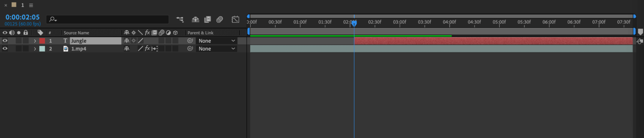This screenshot has width=644, height=138.
Task: Click the Video eye column header icon
Action: point(5,33)
